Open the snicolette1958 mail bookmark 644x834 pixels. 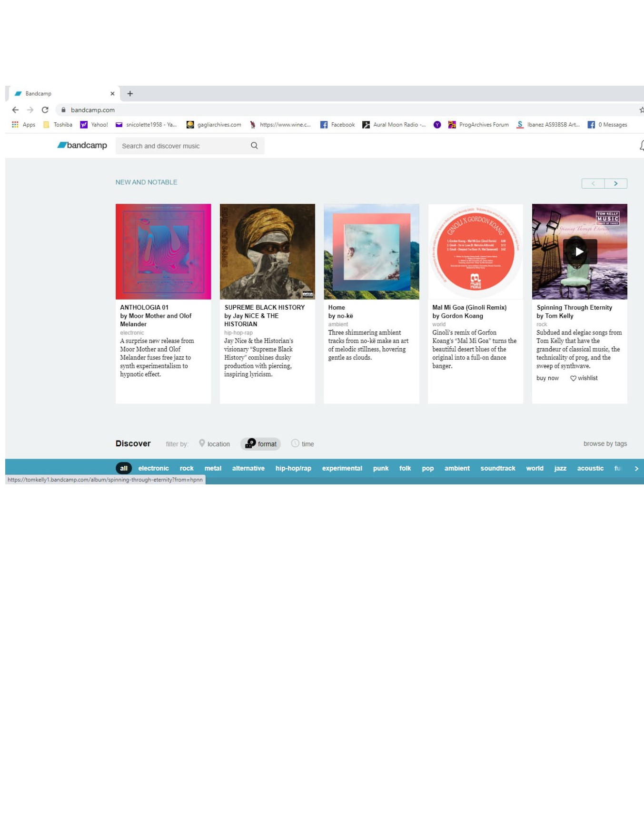point(146,125)
